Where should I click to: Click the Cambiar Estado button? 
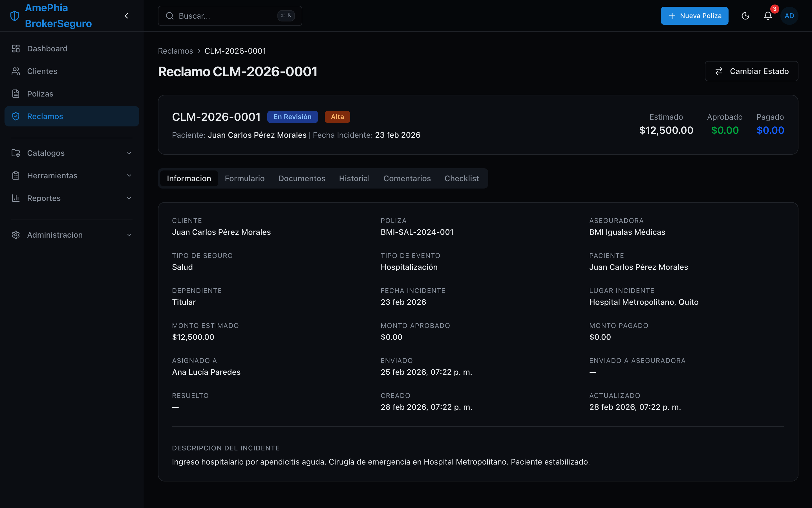(x=751, y=71)
